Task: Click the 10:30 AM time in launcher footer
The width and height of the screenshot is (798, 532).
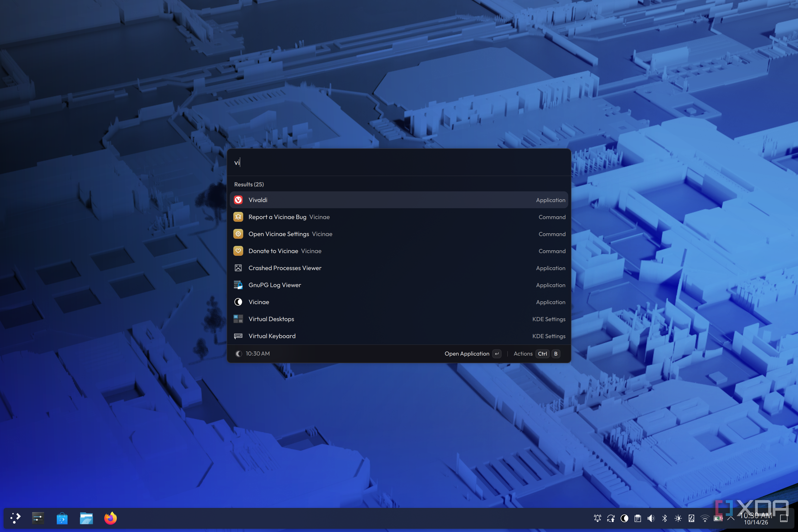Action: (258, 353)
